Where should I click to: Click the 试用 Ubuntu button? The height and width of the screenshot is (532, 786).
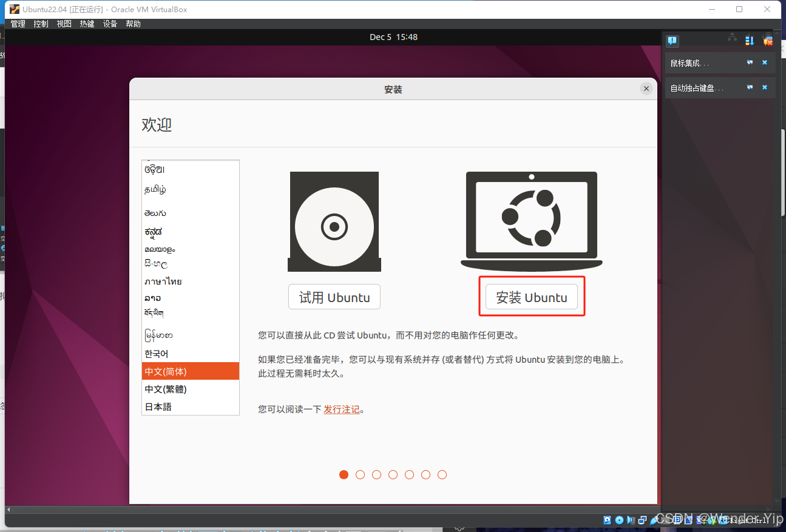(334, 297)
